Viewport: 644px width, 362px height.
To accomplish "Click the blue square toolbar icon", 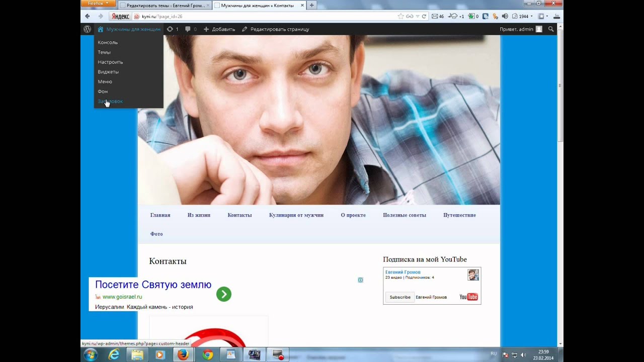I will click(486, 16).
